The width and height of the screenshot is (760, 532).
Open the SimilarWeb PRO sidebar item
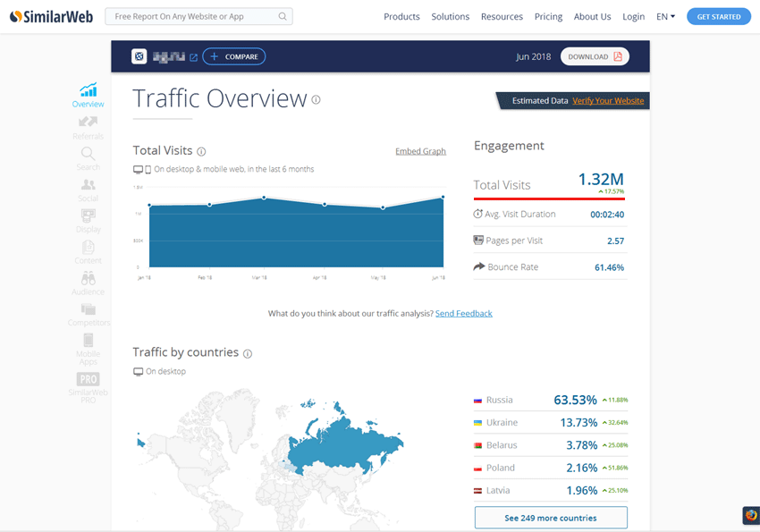[89, 388]
